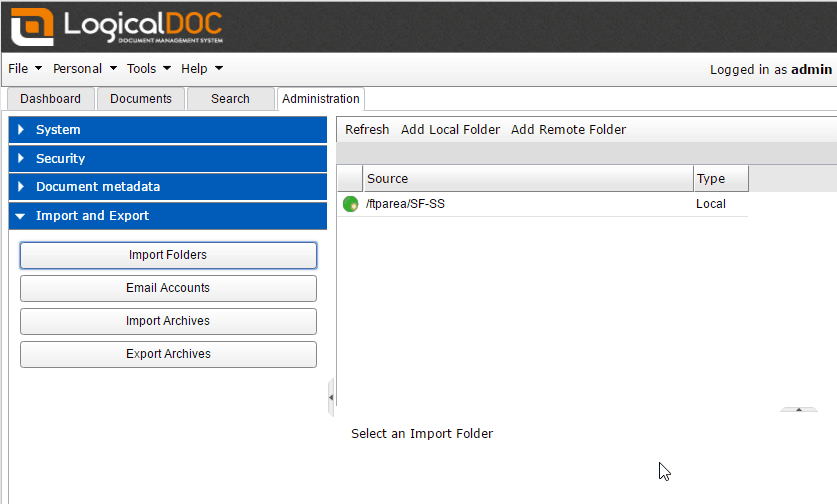
Task: Collapse the Import and Export section
Action: 168,216
